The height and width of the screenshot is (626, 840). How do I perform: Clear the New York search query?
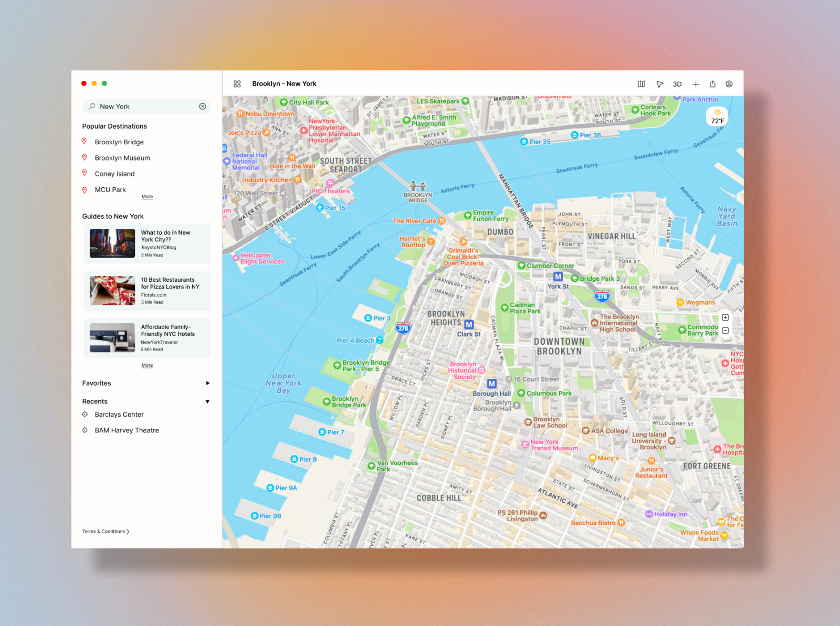(203, 107)
